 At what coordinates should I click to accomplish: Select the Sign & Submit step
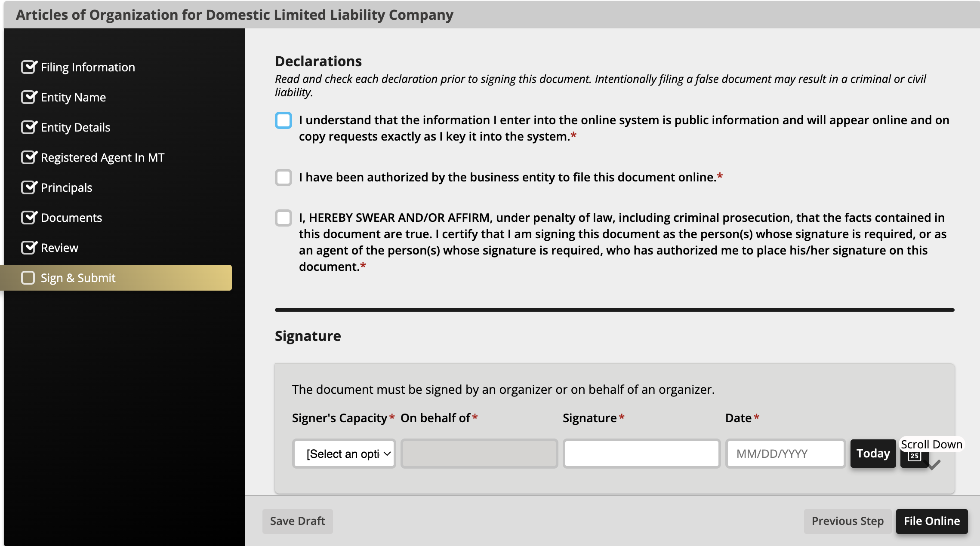pyautogui.click(x=116, y=278)
